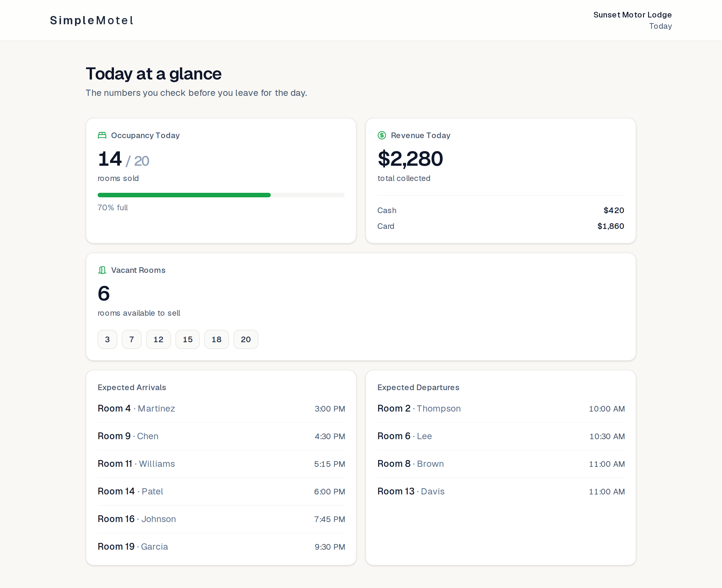The width and height of the screenshot is (722, 588).
Task: Open departure Room 2 Thompson
Action: [501, 408]
